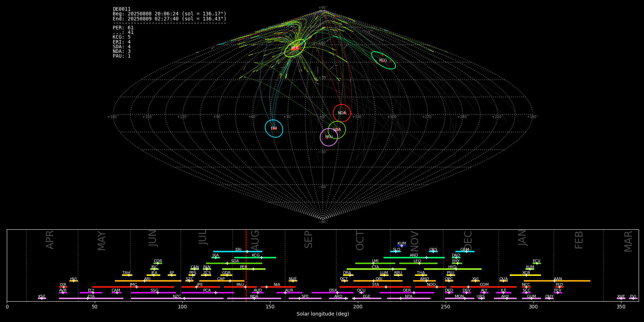This screenshot has width=644, height=322.
Task: Click the STA shower bar in timeline
Action: point(375,287)
